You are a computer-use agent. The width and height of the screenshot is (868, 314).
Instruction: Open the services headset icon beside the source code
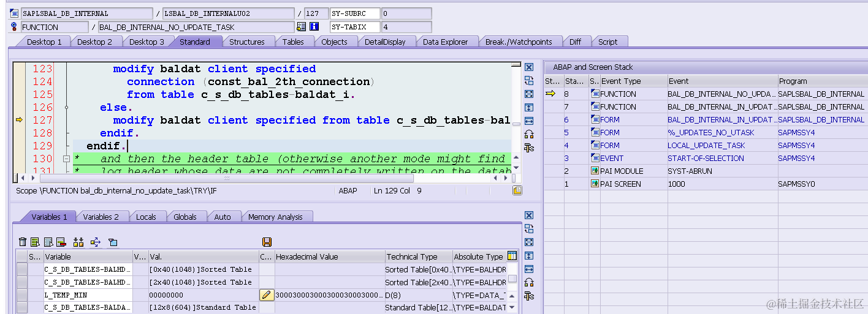529,135
